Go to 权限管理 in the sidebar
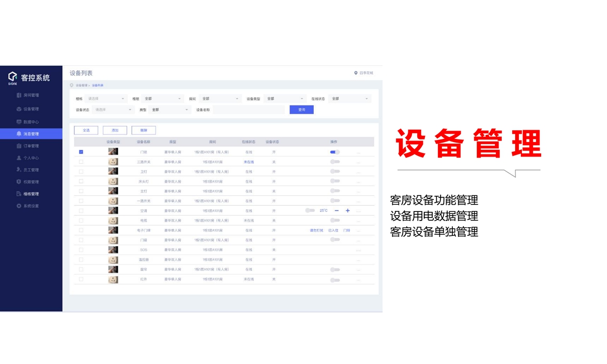This screenshot has width=607, height=364. point(31,182)
